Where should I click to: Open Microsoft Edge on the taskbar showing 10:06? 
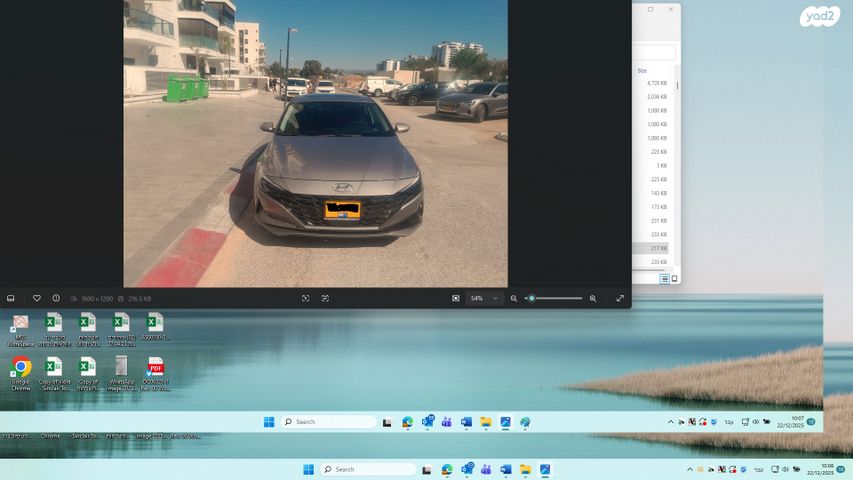(447, 470)
